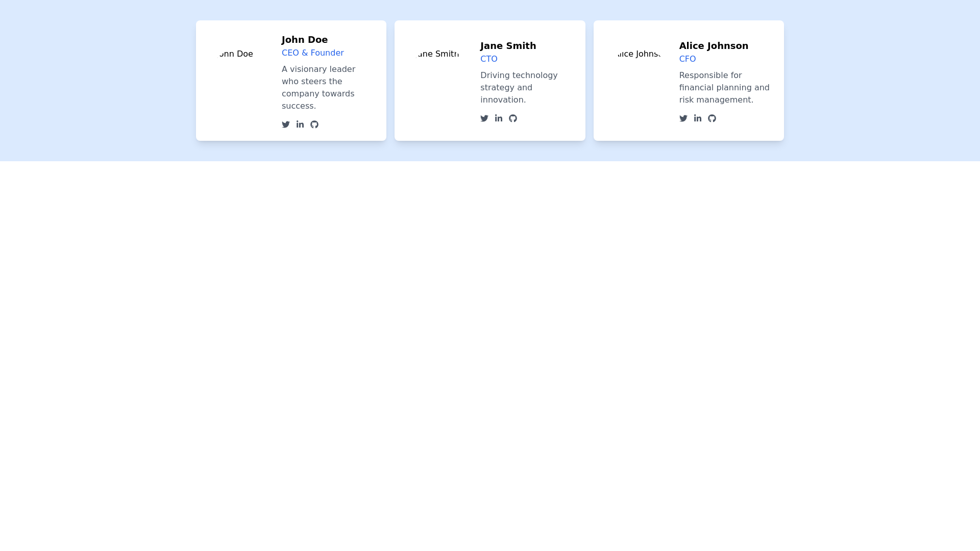Click the John Doe name heading
Image resolution: width=980 pixels, height=551 pixels.
click(305, 40)
